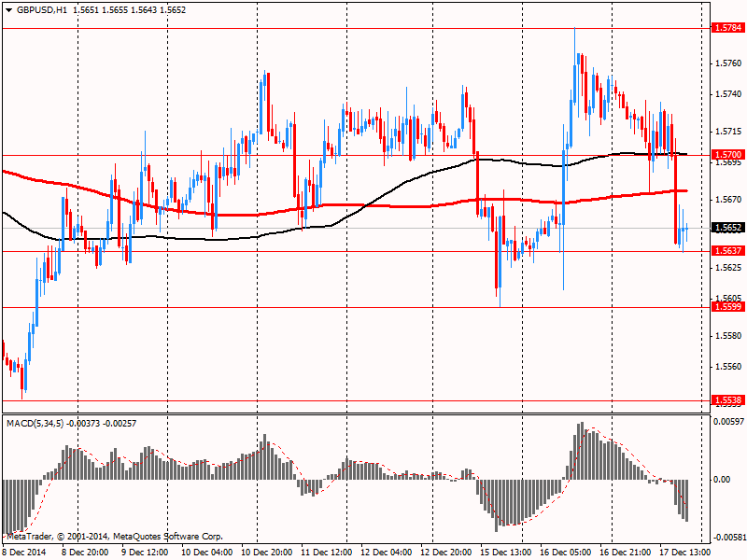747x560 pixels.
Task: Select the 1.5560 price scale value
Action: click(729, 367)
